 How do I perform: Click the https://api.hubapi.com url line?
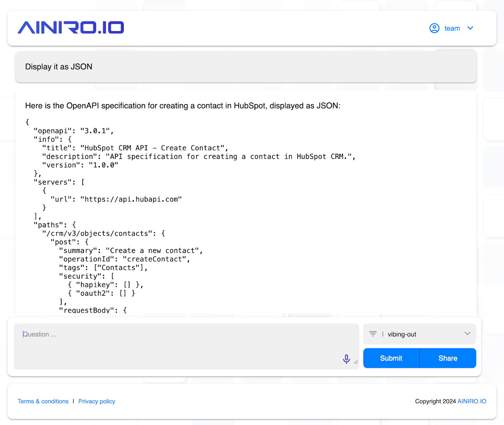(116, 199)
